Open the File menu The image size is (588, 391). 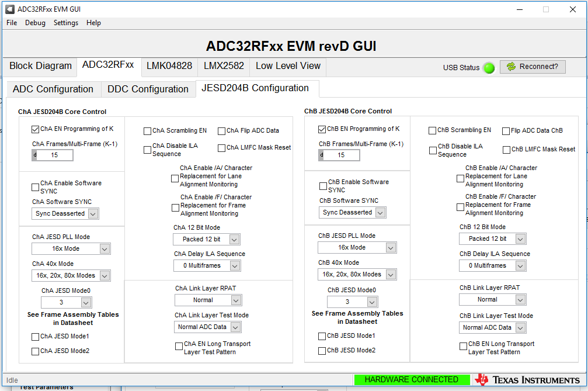12,23
